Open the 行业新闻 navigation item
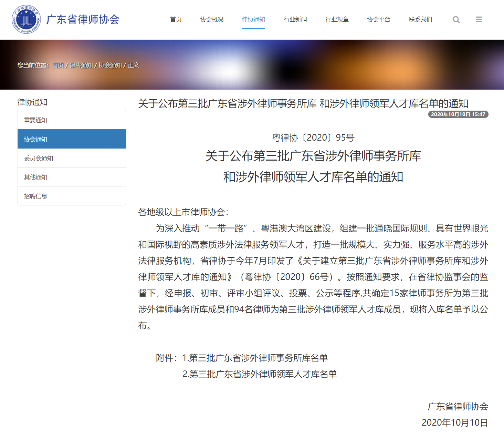The image size is (504, 437). click(x=295, y=20)
